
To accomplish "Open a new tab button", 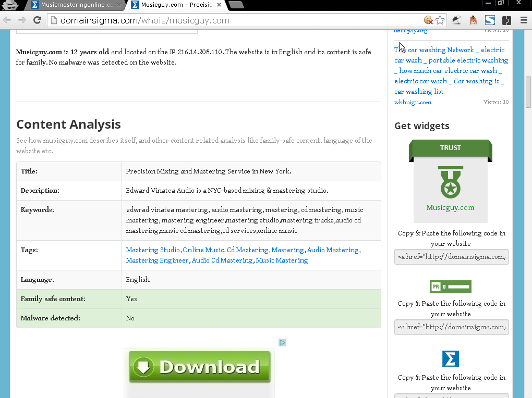I will [236, 5].
